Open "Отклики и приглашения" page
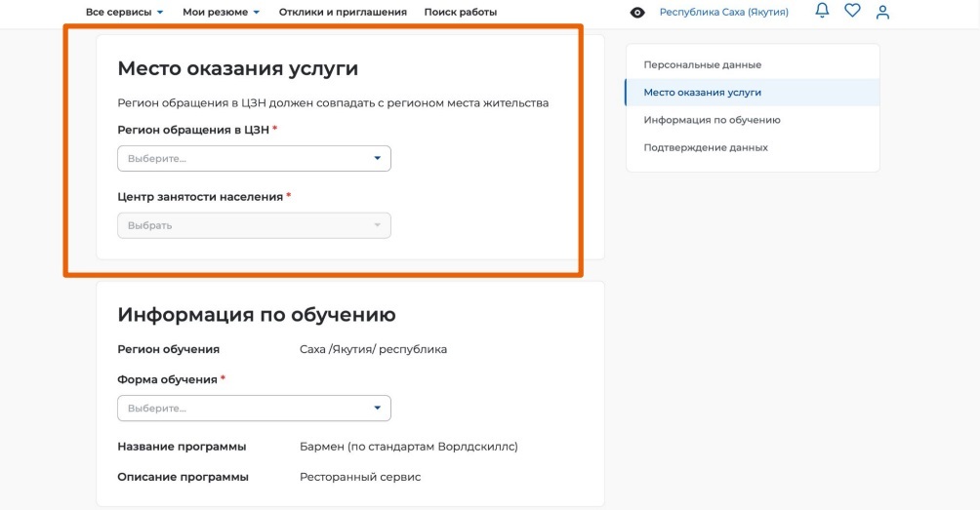This screenshot has width=980, height=510. click(x=342, y=12)
